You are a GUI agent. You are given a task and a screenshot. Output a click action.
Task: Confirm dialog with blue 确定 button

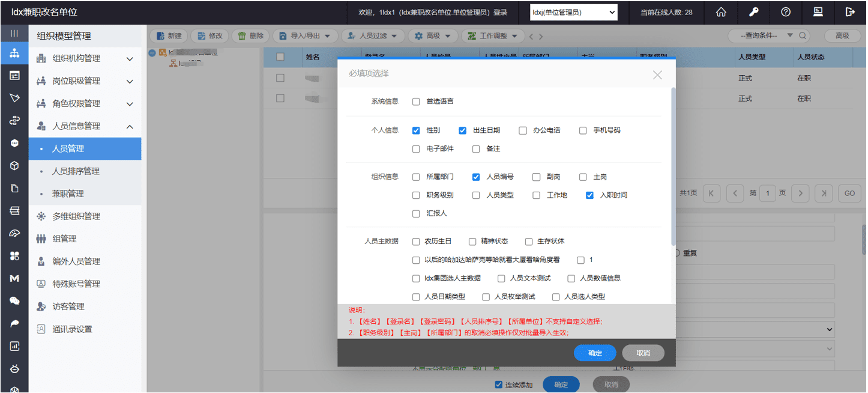point(595,353)
